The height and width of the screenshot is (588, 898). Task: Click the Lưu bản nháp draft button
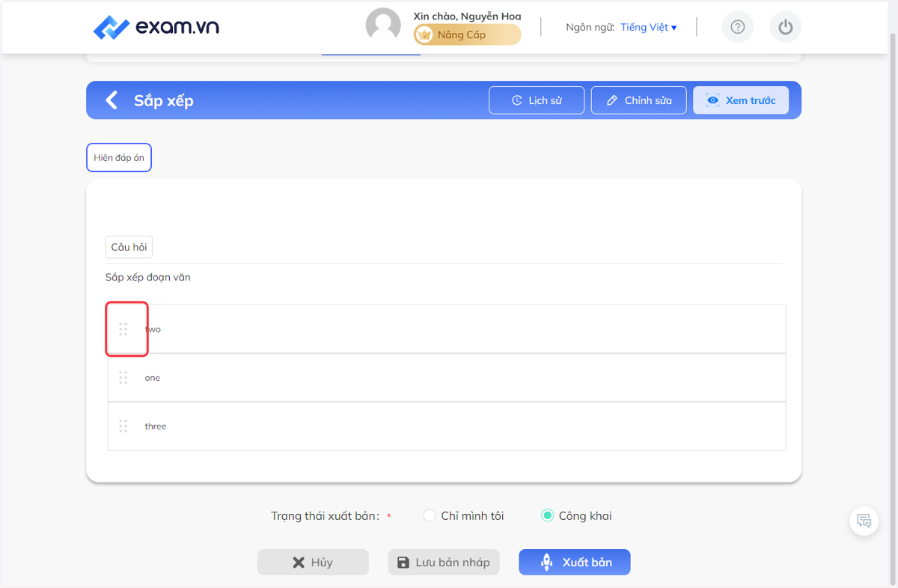pos(444,563)
